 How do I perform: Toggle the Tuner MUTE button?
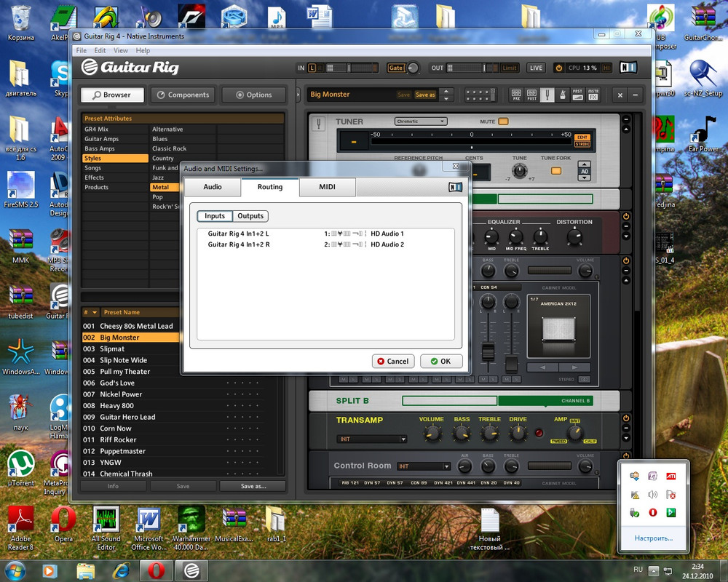(503, 121)
